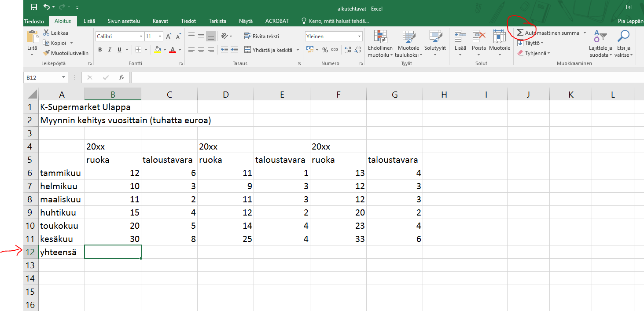Align cell text left
This screenshot has width=644, height=311.
(191, 50)
